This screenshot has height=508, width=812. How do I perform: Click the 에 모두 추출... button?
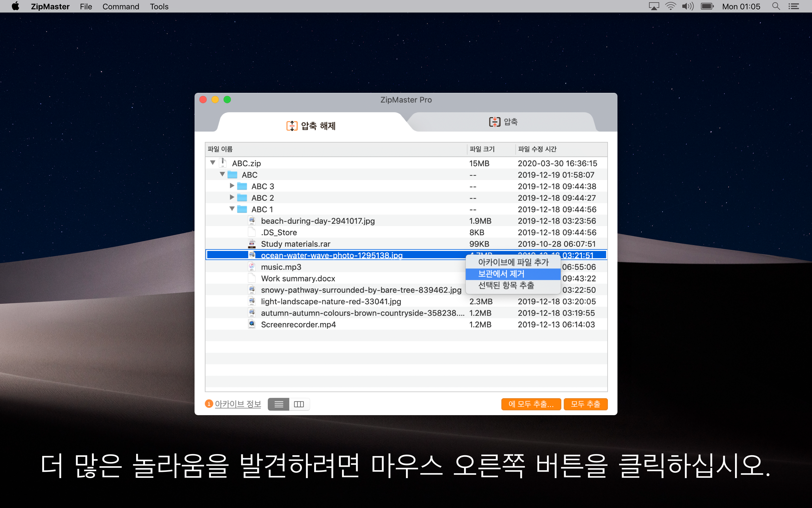point(531,404)
